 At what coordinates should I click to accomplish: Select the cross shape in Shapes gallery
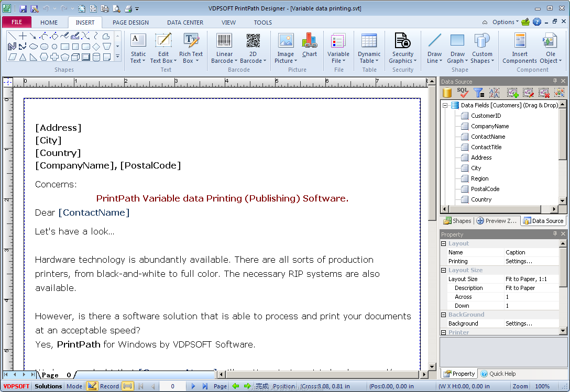point(54,57)
